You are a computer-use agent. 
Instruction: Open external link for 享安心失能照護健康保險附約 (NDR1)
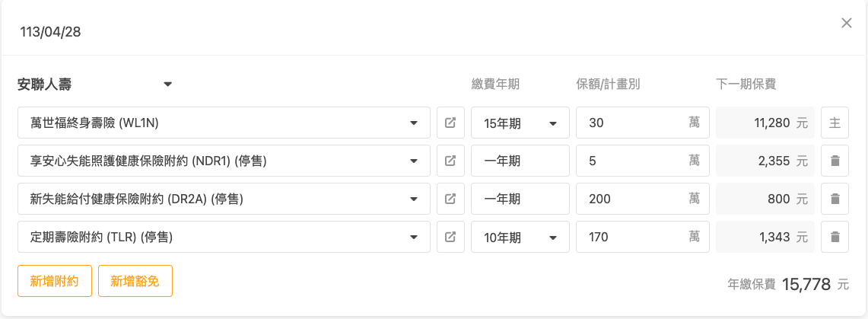[x=450, y=161]
